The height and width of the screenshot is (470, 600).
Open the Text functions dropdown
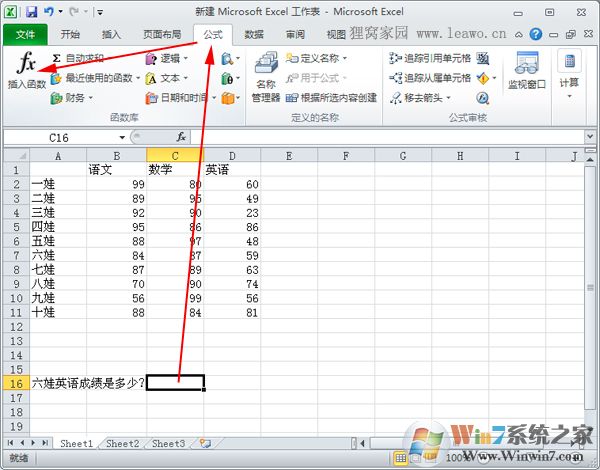click(167, 78)
